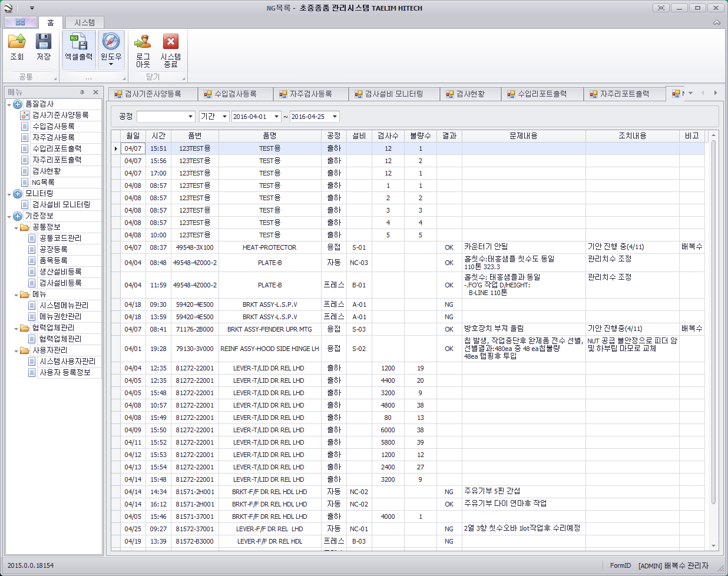Click the 로그아웃 logout icon
This screenshot has height=576, width=728.
tap(143, 41)
